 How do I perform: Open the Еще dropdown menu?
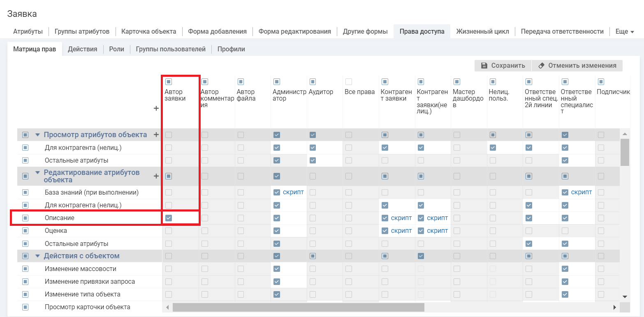coord(624,32)
